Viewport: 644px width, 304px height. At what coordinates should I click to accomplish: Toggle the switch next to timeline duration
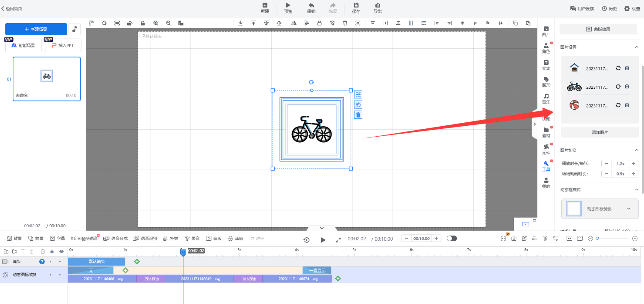click(452, 238)
